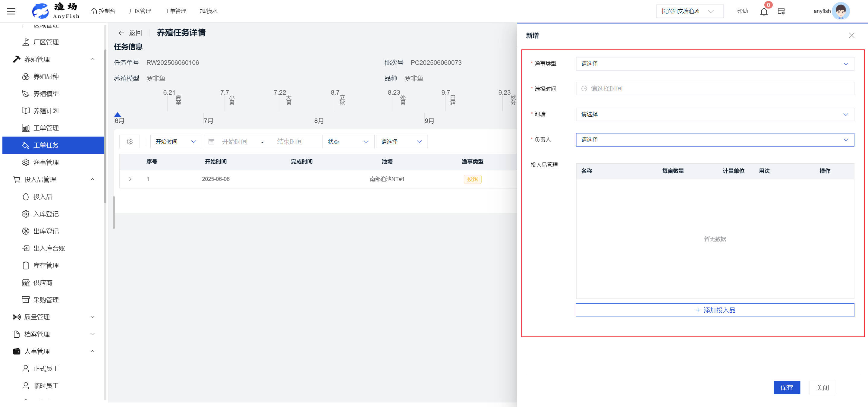Click the 选择时间 input field
Viewport: 868px width, 407px height.
pyautogui.click(x=715, y=89)
